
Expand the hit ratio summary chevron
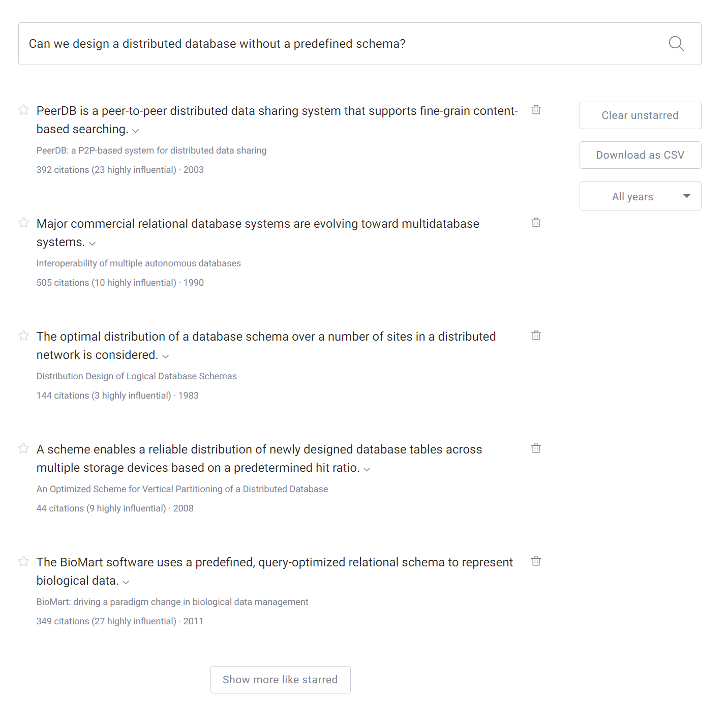tap(367, 469)
